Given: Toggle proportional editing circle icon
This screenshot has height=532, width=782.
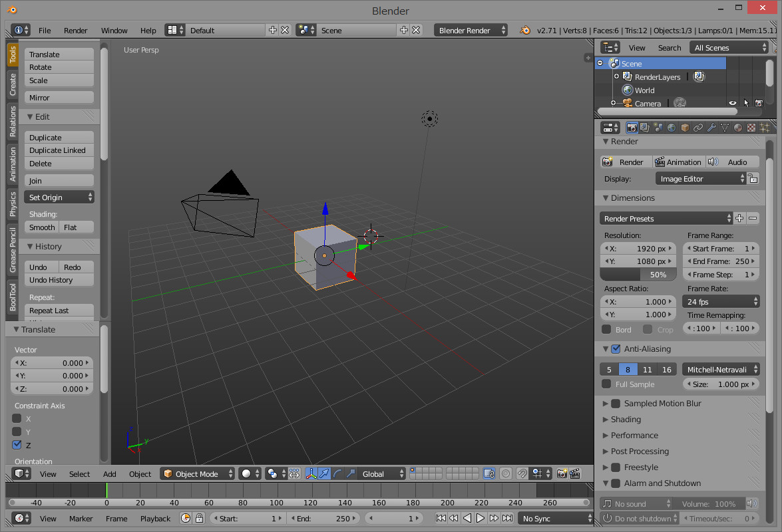Looking at the screenshot, I should click(506, 473).
